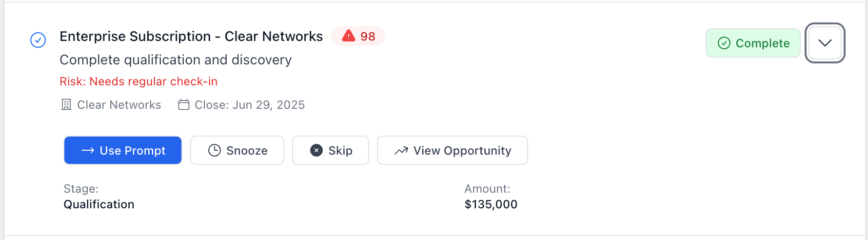Click the check circle icon inside Complete

[x=724, y=43]
